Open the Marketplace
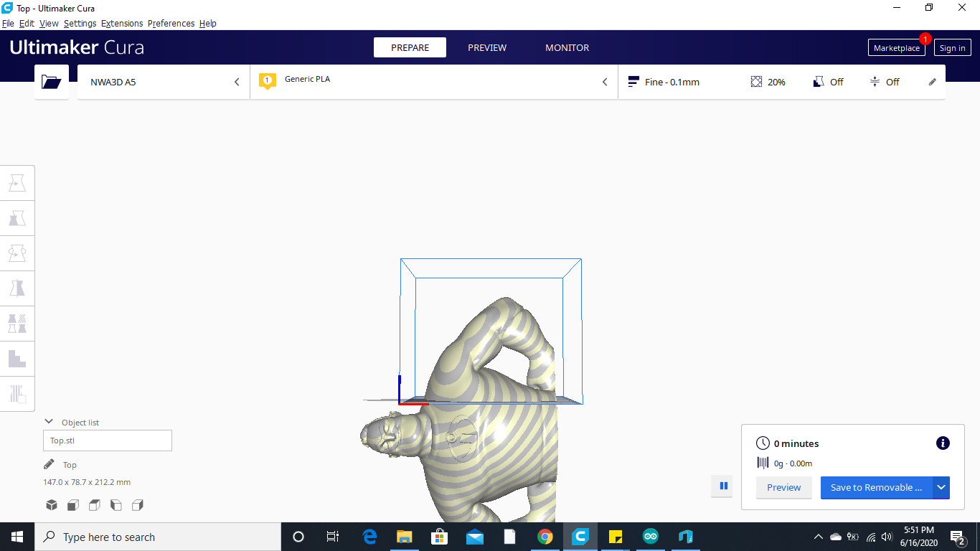Screen dimensions: 980x551 click(x=896, y=47)
